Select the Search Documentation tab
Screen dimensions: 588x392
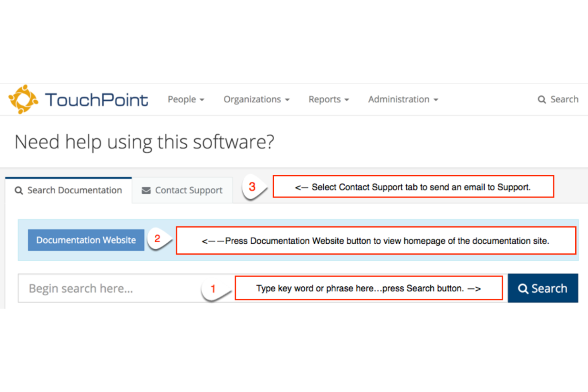68,190
